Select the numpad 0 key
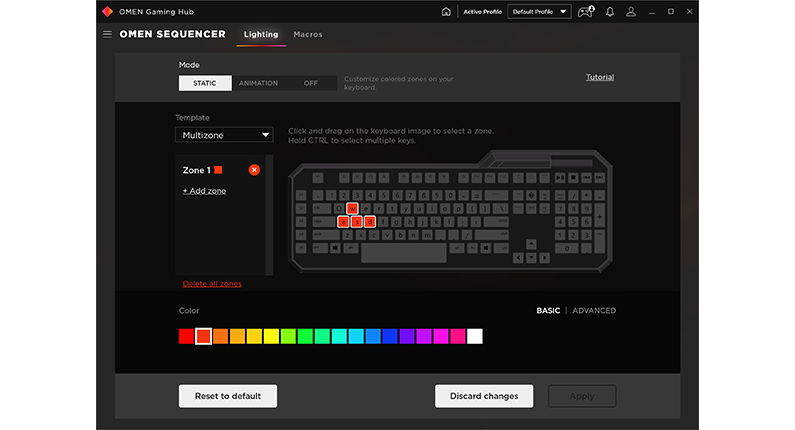795x430 pixels. point(566,248)
